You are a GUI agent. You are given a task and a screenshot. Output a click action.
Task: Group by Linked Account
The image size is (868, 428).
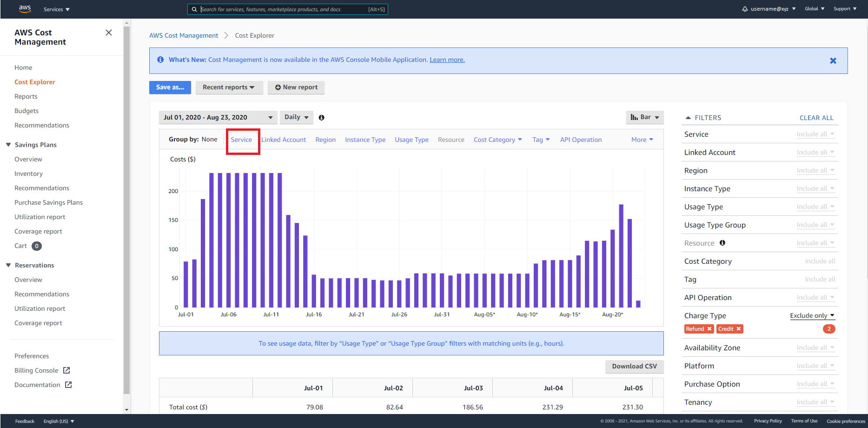[x=284, y=140]
